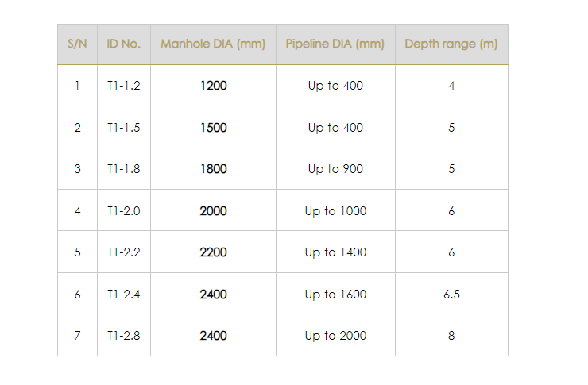Select the Up to 900 pipeline cell
This screenshot has height=385, width=588.
click(335, 169)
